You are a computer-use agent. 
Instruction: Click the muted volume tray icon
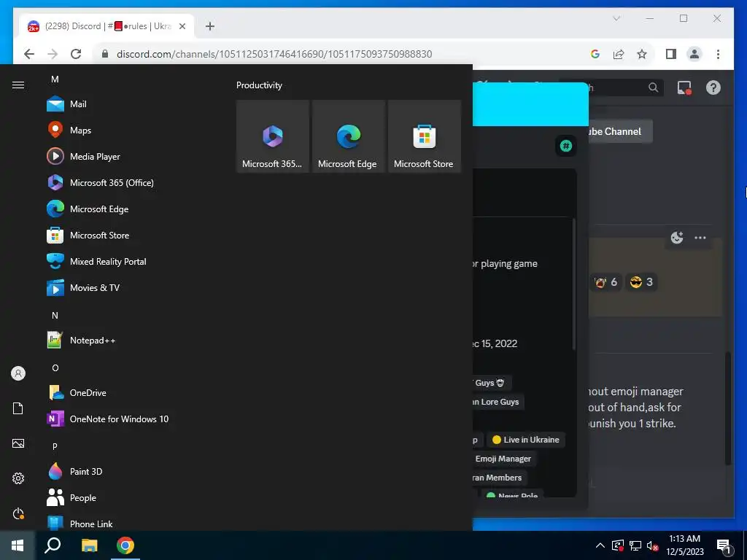click(652, 545)
